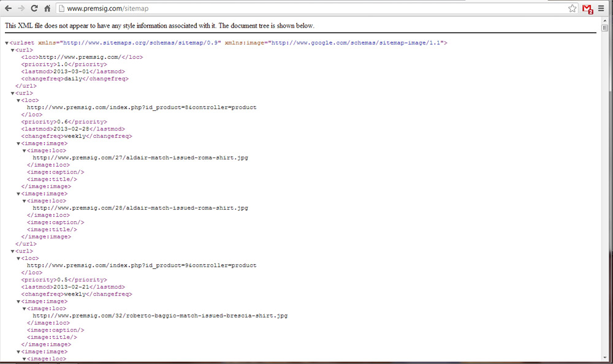Viewport: 613px width, 364px height.
Task: Click the roberto-baggio-match-issued-brescia-shirt.jpg URL
Action: coord(160,316)
